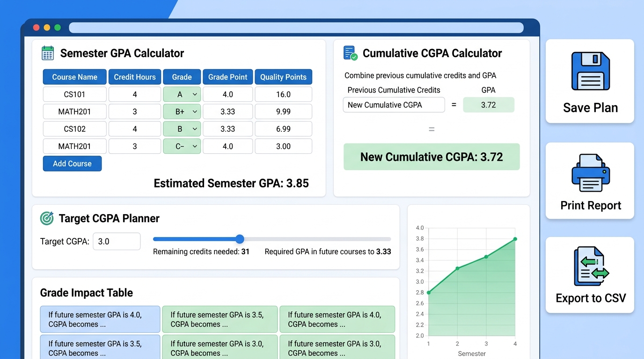Viewport: 644px width, 359px height.
Task: Click the Export to CSV document icon
Action: 591,266
